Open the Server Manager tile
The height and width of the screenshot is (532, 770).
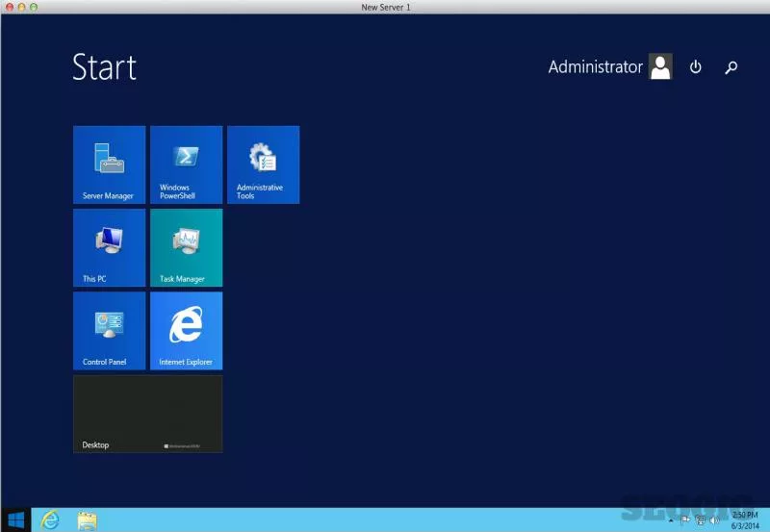[109, 165]
